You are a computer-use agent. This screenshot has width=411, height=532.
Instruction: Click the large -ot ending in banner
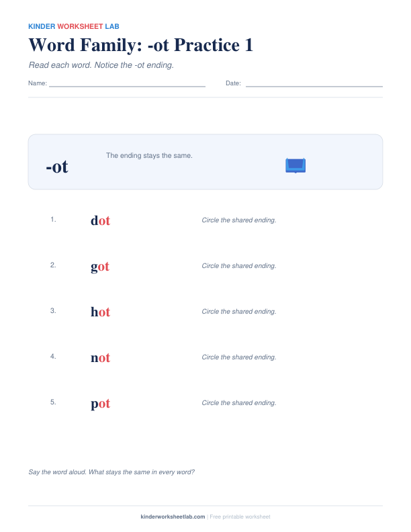click(57, 167)
